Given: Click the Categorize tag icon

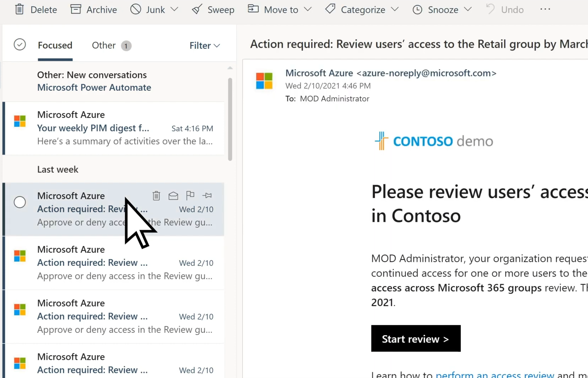Looking at the screenshot, I should tap(330, 9).
